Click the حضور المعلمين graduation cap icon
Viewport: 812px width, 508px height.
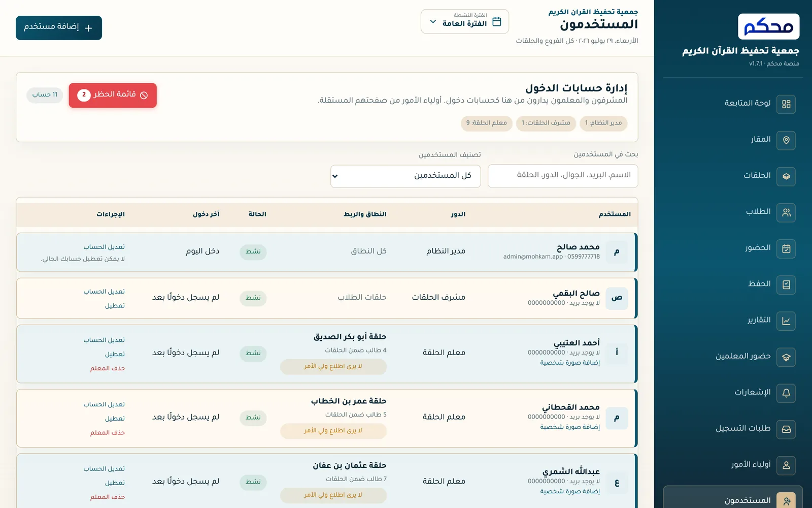tap(786, 357)
